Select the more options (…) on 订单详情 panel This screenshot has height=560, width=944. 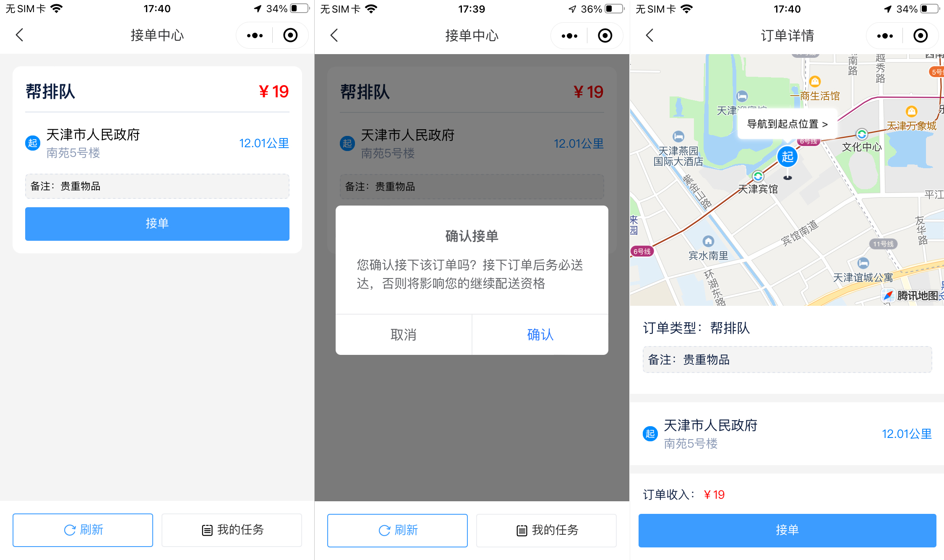coord(885,35)
